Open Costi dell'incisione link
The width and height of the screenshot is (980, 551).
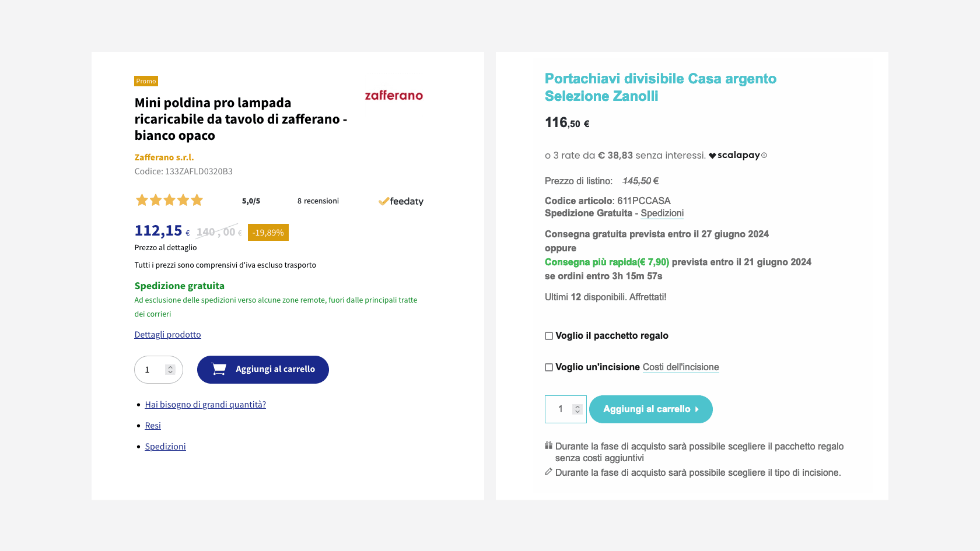click(681, 367)
